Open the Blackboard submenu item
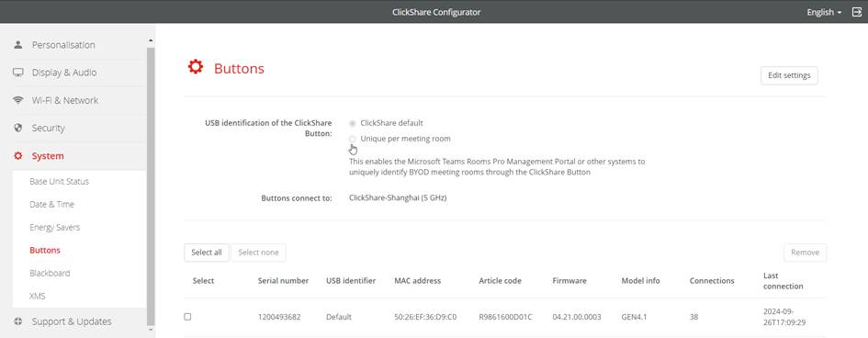 [x=50, y=274]
